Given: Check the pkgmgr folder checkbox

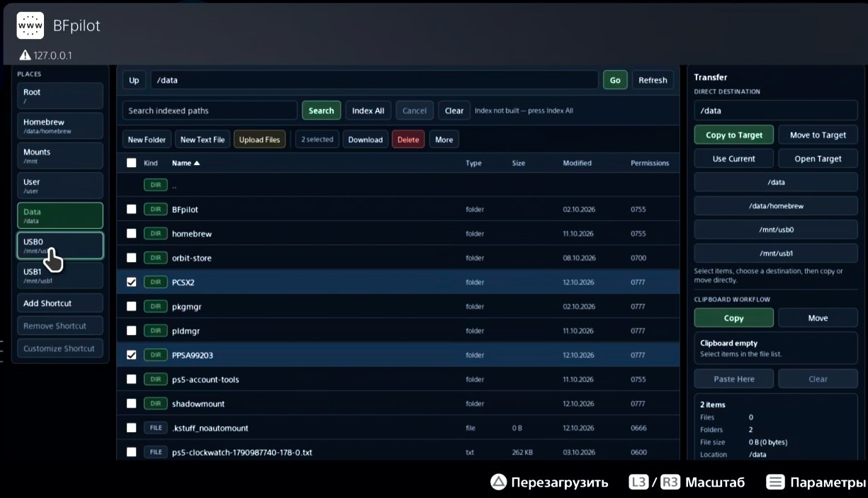Looking at the screenshot, I should (x=131, y=307).
